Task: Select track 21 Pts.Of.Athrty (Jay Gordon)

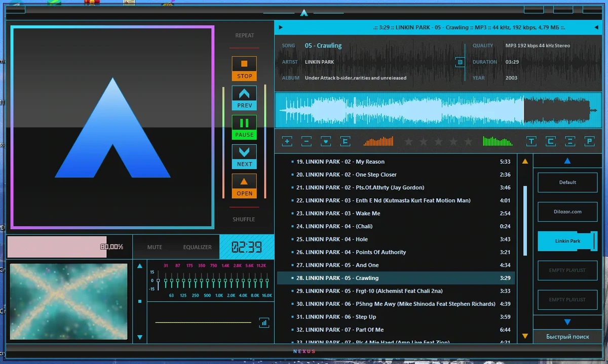Action: click(x=396, y=187)
